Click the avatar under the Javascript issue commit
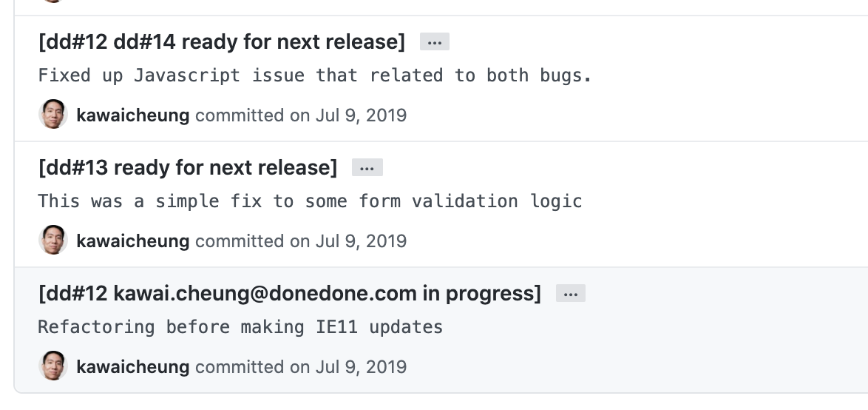The image size is (868, 410). point(53,115)
